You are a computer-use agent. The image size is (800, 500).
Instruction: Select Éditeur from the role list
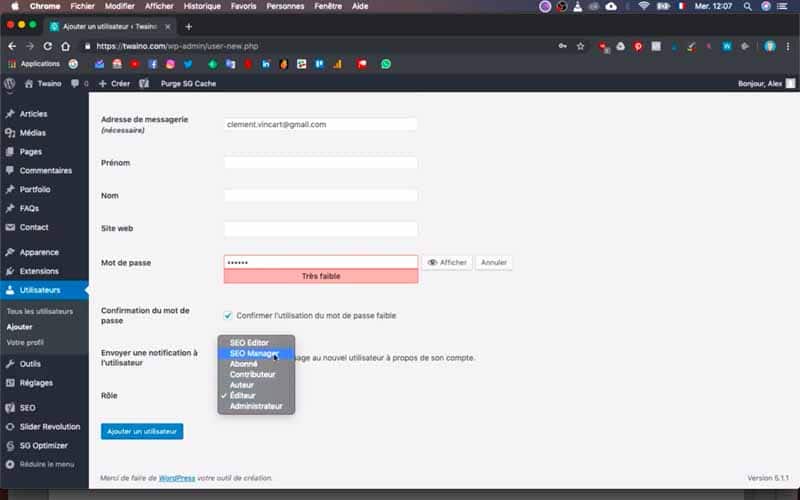pos(256,395)
